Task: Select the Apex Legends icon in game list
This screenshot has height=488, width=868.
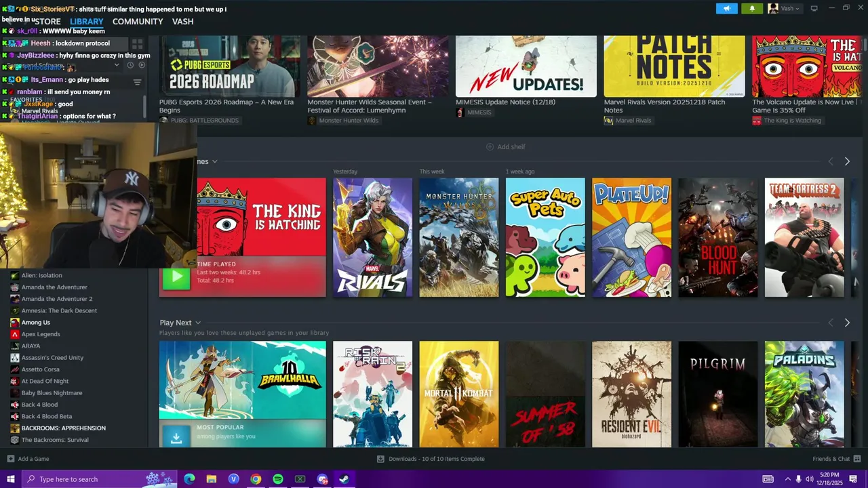Action: coord(15,334)
